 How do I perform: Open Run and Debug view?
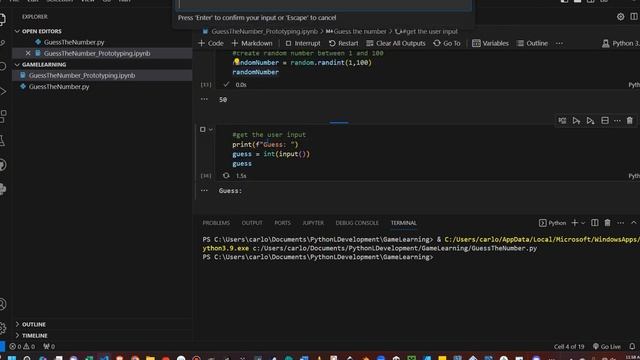pos(2,92)
